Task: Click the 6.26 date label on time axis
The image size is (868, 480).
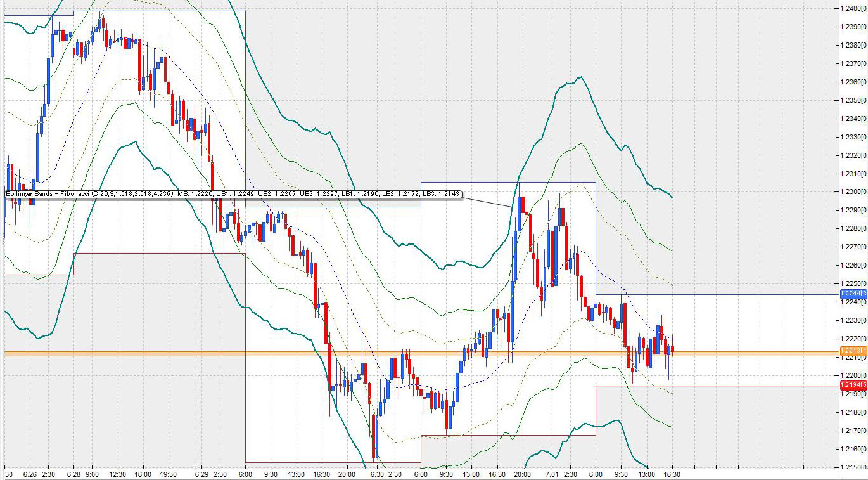Action: click(30, 474)
